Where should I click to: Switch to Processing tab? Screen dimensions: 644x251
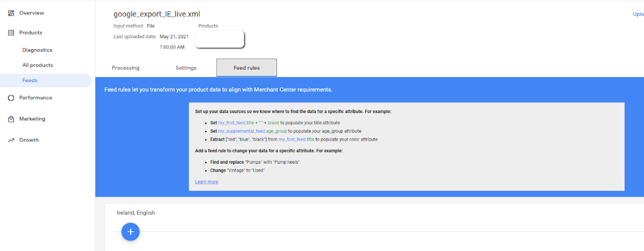[x=126, y=68]
